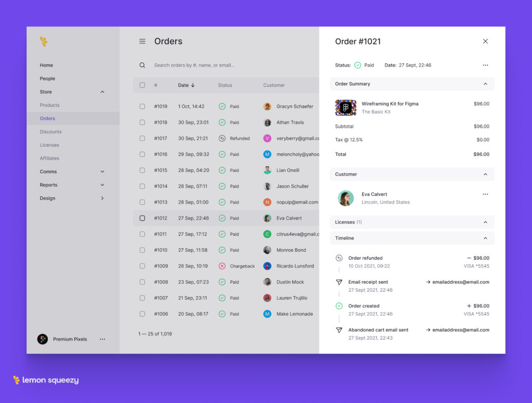Open People in the sidebar
The height and width of the screenshot is (403, 532).
(x=47, y=78)
